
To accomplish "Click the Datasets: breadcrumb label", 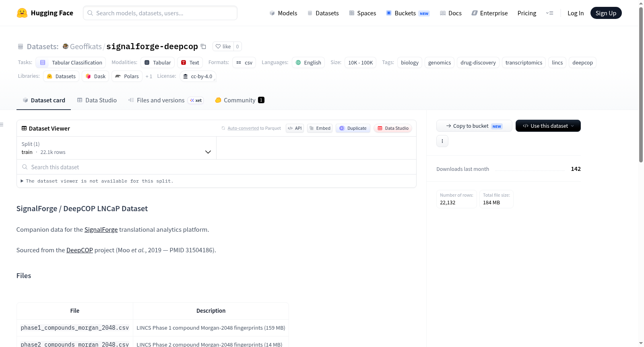I will [43, 46].
